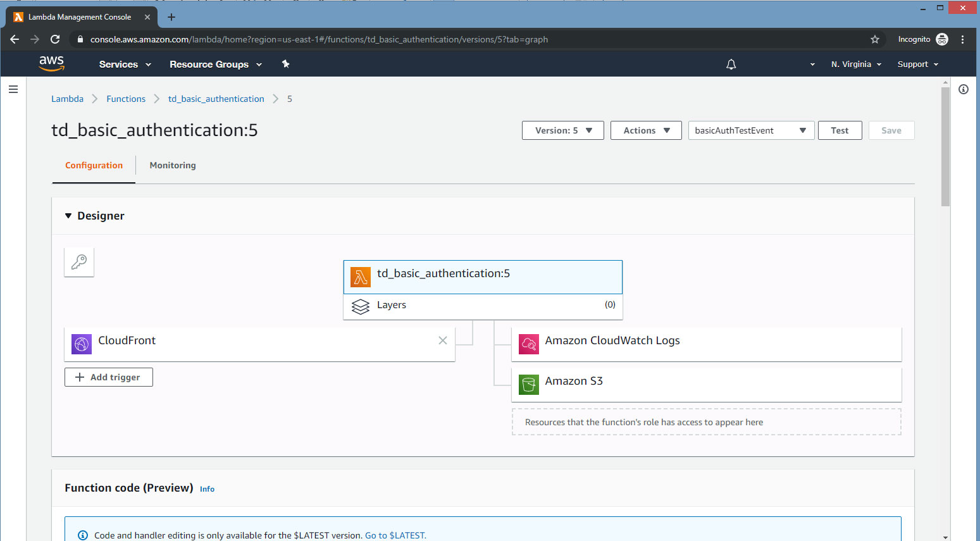980x541 pixels.
Task: Click the version number 5 breadcrumb text
Action: 290,99
